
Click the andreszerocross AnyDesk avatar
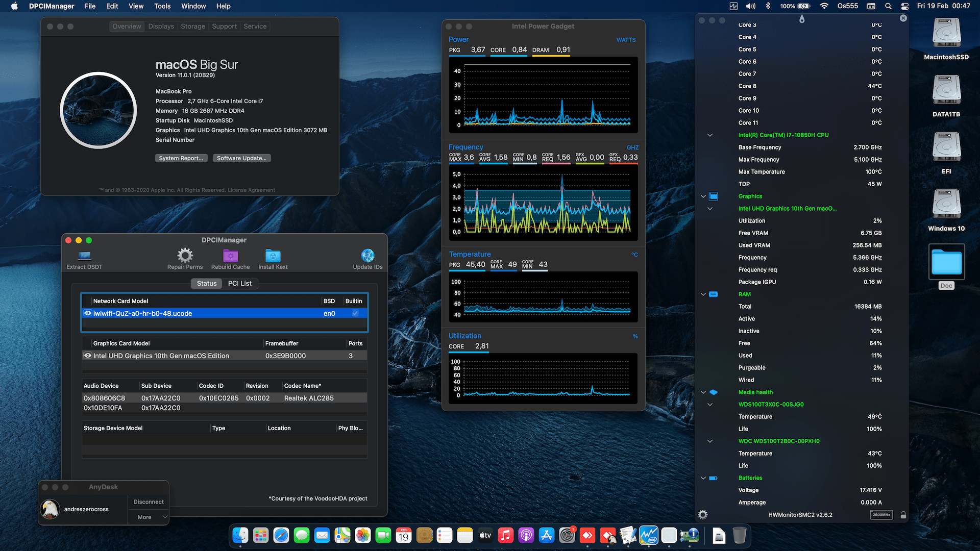click(x=50, y=509)
